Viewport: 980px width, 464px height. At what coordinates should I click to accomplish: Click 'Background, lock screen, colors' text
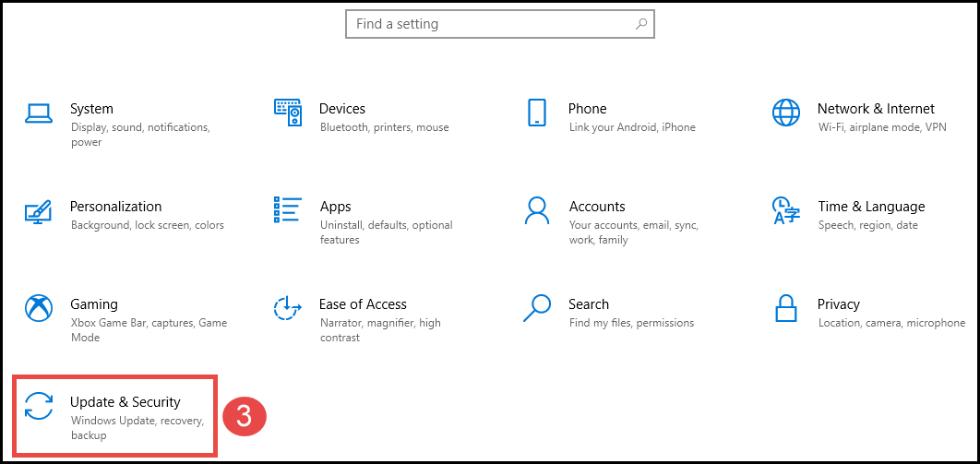tap(148, 225)
